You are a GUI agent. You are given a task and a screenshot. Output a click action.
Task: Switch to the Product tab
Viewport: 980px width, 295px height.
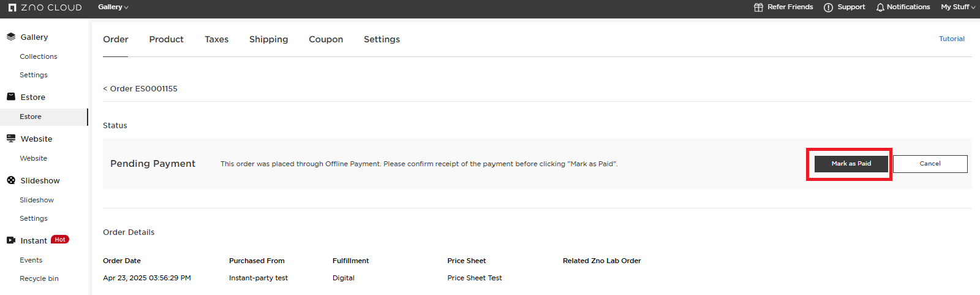[x=166, y=39]
